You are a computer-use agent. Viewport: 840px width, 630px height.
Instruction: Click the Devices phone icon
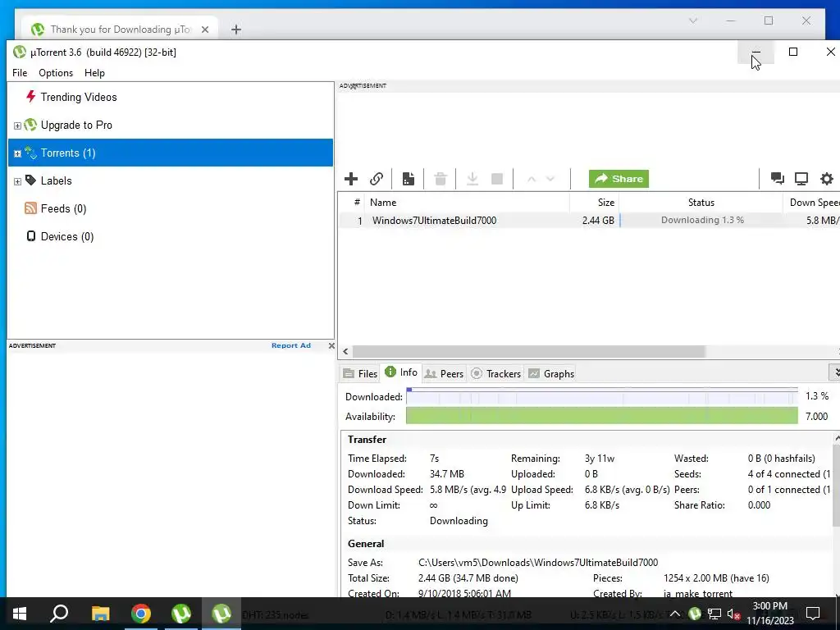(x=31, y=235)
